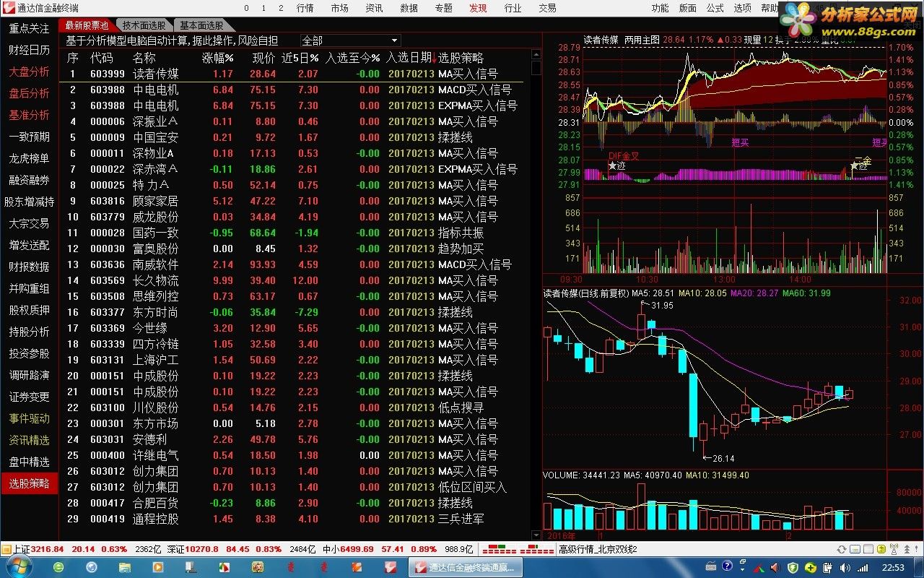Click the refresh icon in status bar
The image size is (924, 578).
(x=841, y=549)
